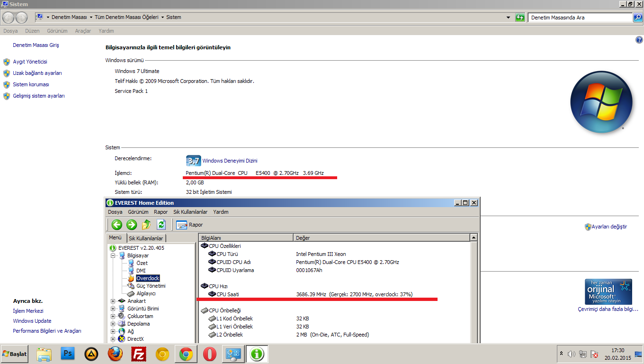
Task: Click the Çokluortam multimedia icon
Action: coord(122,316)
